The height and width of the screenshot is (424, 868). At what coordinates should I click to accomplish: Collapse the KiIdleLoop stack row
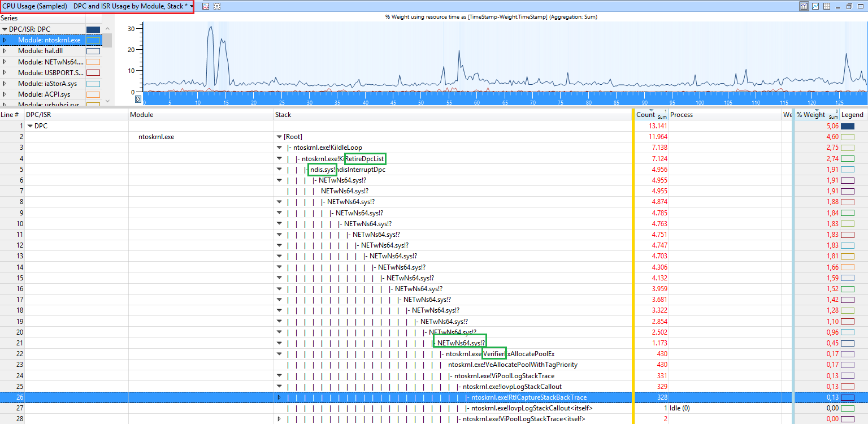[279, 148]
